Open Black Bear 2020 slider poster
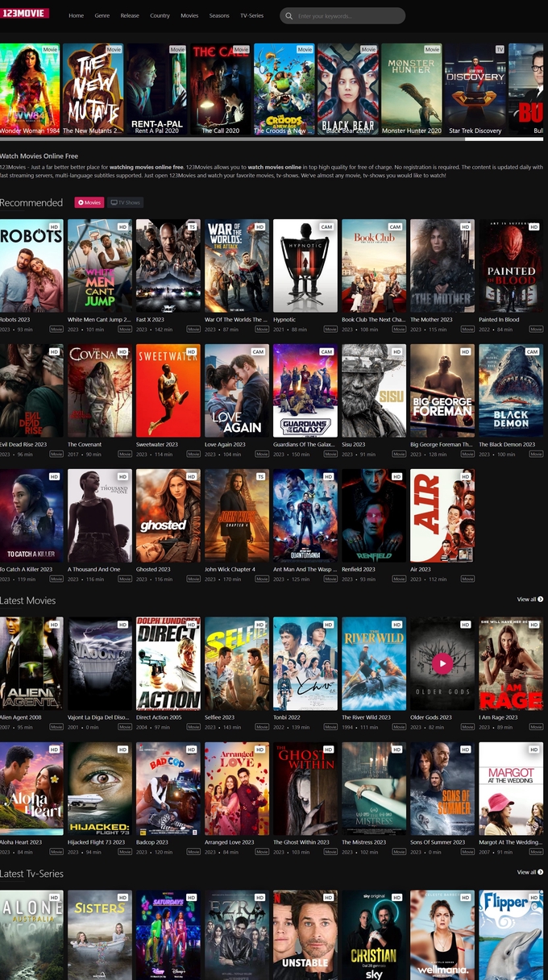 (x=348, y=89)
